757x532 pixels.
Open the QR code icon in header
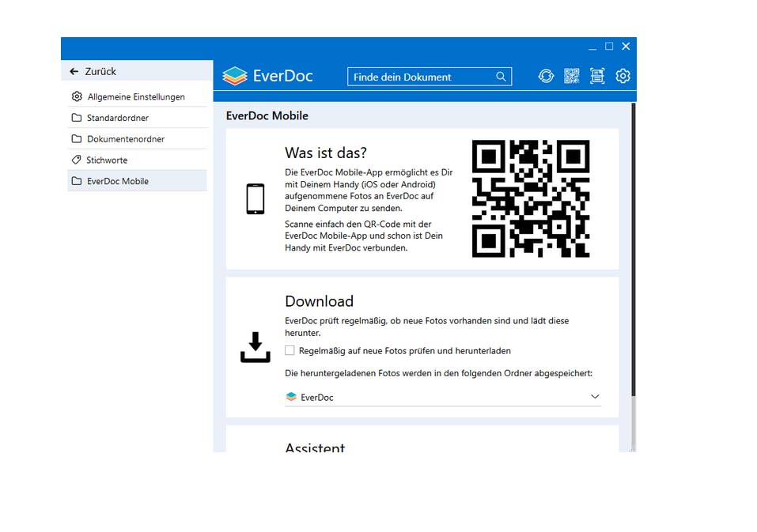(572, 76)
